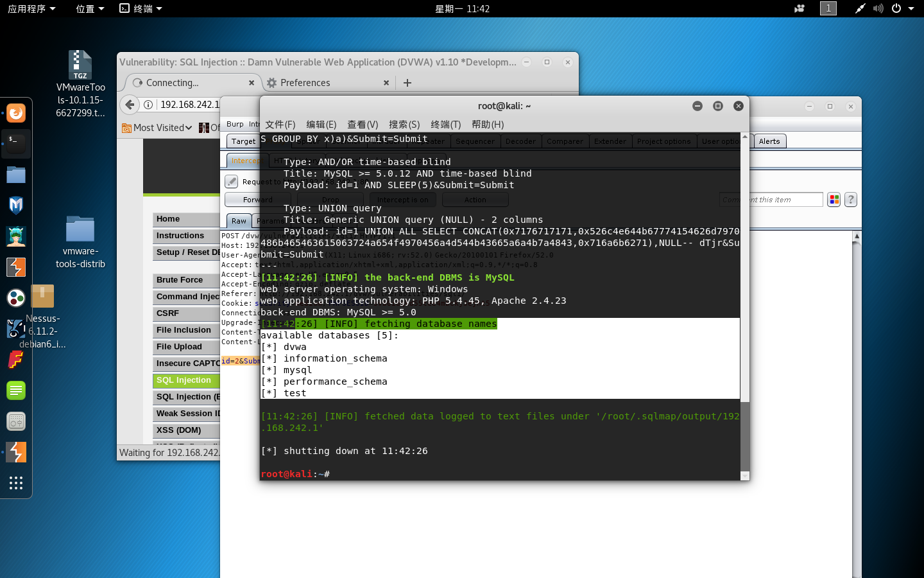Click the screen recorder icon in top bar
Viewport: 924px width, 578px height.
pyautogui.click(x=800, y=8)
